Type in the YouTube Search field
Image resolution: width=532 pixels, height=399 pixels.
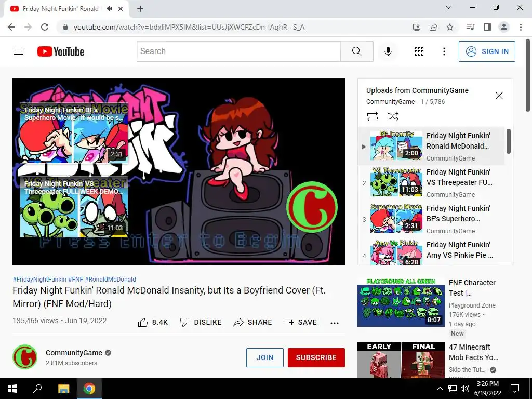click(x=238, y=51)
